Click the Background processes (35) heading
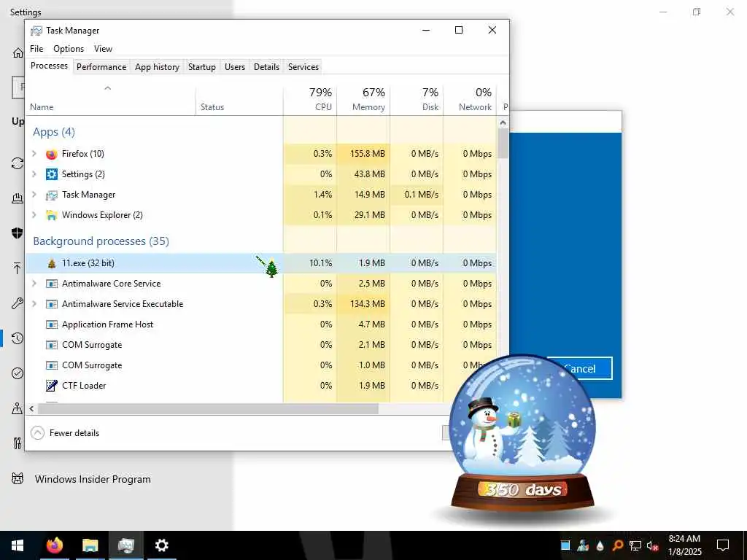The height and width of the screenshot is (560, 747). pos(101,241)
